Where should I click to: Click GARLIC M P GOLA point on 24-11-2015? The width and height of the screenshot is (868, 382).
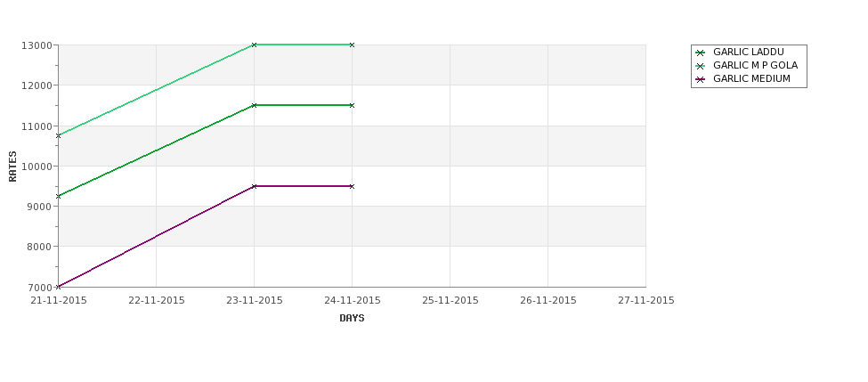352,45
